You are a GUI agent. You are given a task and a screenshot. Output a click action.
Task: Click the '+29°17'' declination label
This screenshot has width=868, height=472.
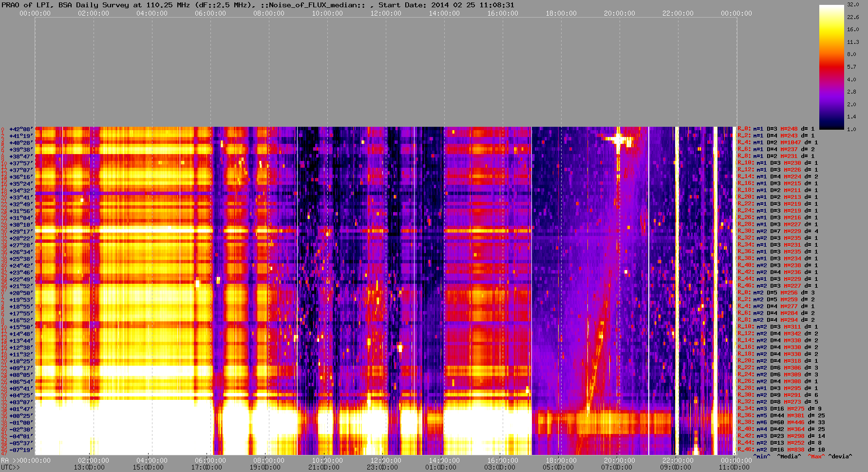point(21,232)
